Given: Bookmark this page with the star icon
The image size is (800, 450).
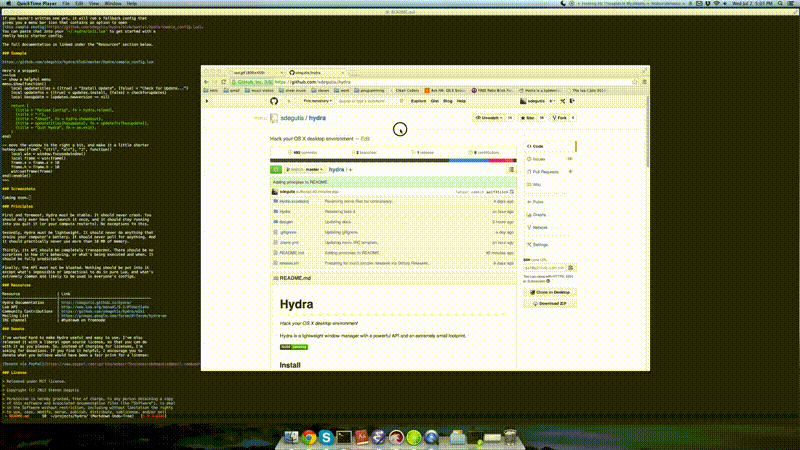Looking at the screenshot, I should click(x=635, y=82).
